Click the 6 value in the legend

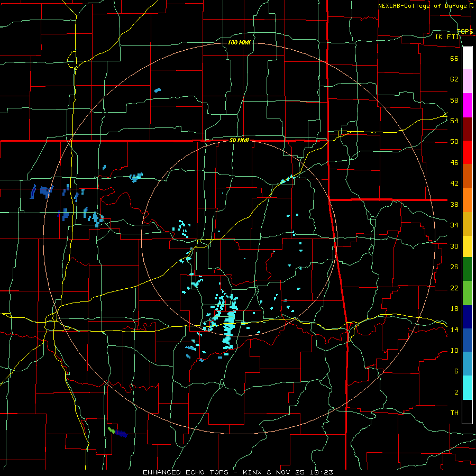tap(456, 371)
